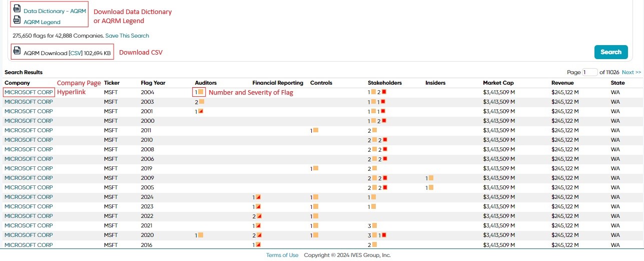
Task: Click the file icon beside AQRM Download
Action: 17,52
